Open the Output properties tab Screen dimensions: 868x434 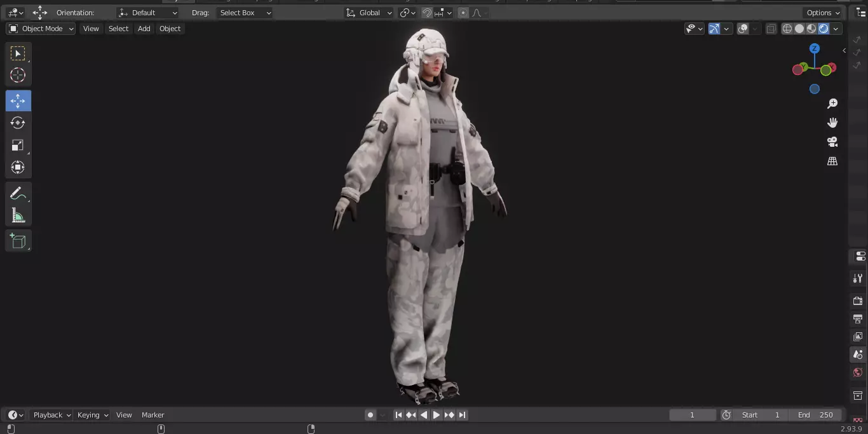click(x=858, y=318)
